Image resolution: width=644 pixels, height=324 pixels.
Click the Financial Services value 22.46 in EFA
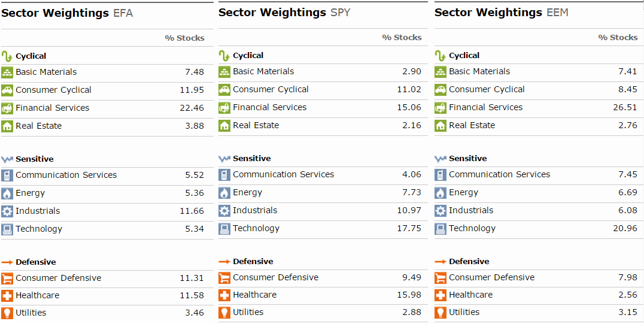[x=195, y=108]
